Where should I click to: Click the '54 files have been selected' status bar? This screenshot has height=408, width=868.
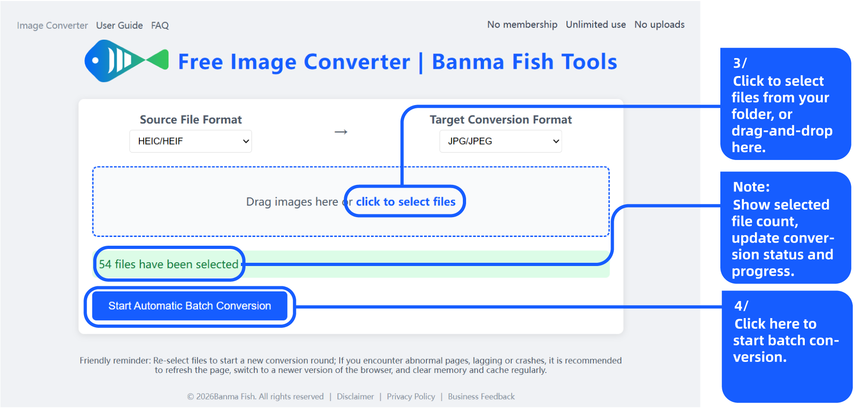351,264
